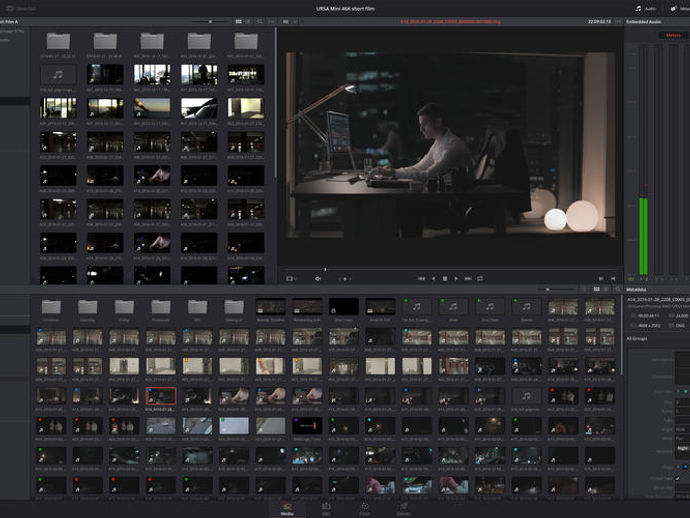
Task: Select the light blue clip thumbnail in media pool
Action: [234, 426]
